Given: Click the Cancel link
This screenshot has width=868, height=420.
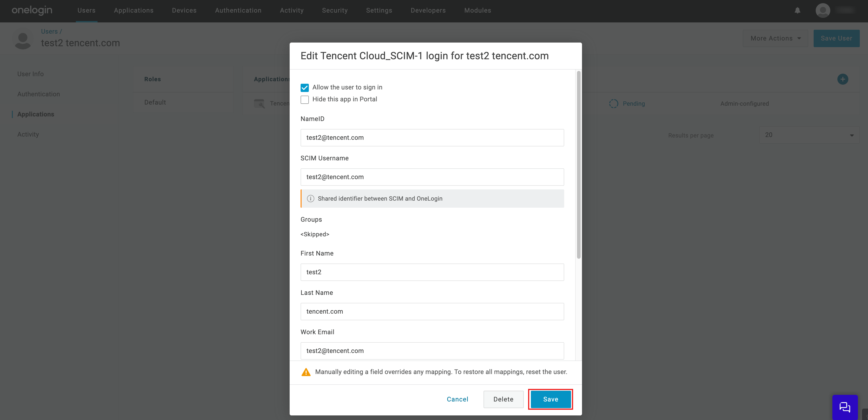Looking at the screenshot, I should pos(457,399).
